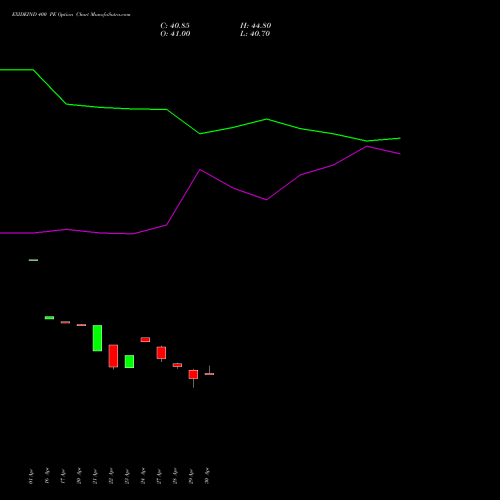Click the EXIDEIND 400 PE chart title
Image resolution: width=500 pixels, height=500 pixels.
(x=71, y=14)
